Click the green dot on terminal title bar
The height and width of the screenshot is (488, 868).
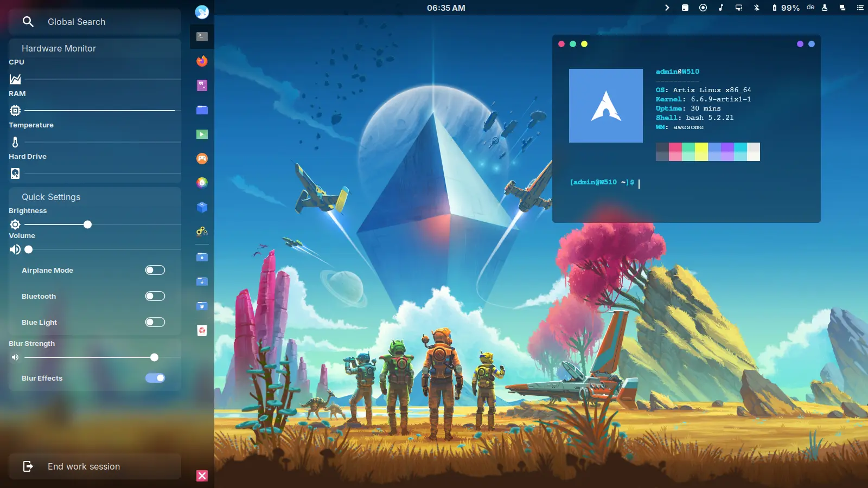coord(573,44)
